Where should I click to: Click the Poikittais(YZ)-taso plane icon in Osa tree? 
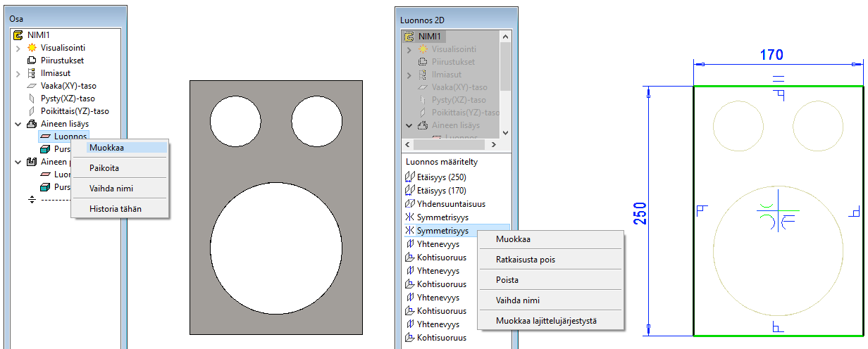32,111
